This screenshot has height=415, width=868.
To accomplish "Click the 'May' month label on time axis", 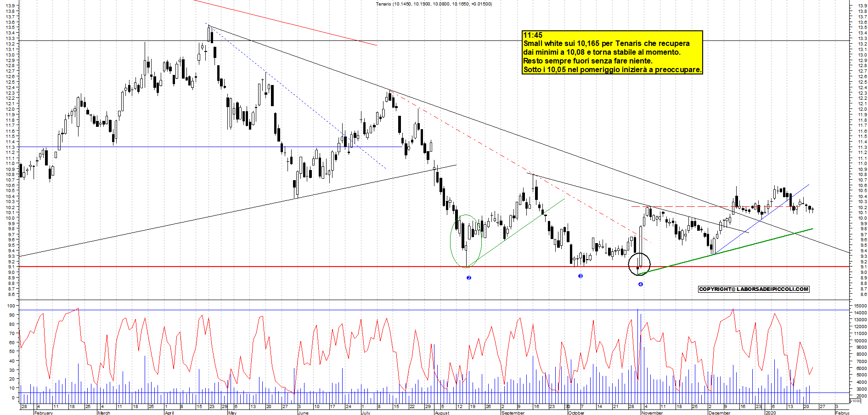I will pyautogui.click(x=232, y=412).
